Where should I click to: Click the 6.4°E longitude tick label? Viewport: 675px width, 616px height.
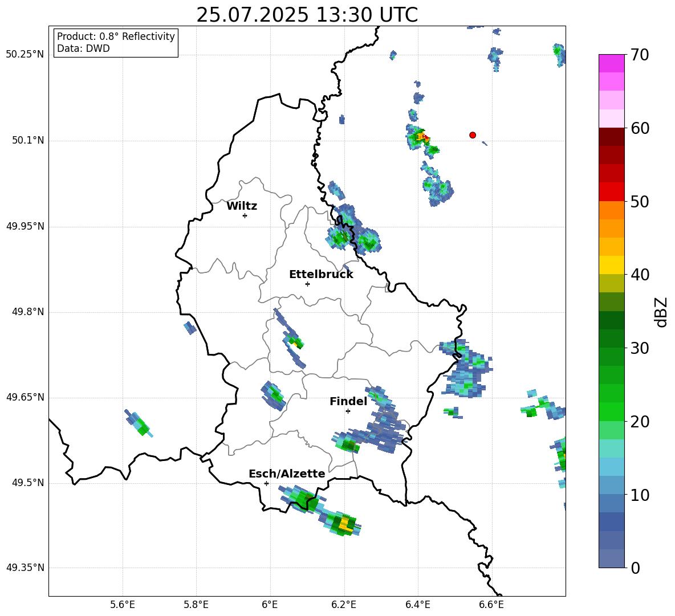click(x=417, y=605)
